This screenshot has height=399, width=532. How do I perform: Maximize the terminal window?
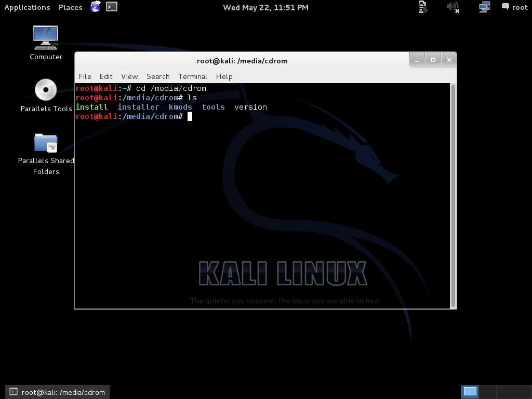[x=433, y=60]
